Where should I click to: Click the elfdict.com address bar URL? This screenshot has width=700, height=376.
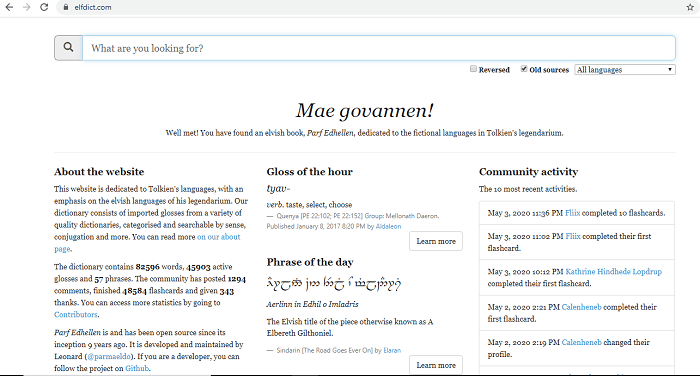tap(93, 7)
